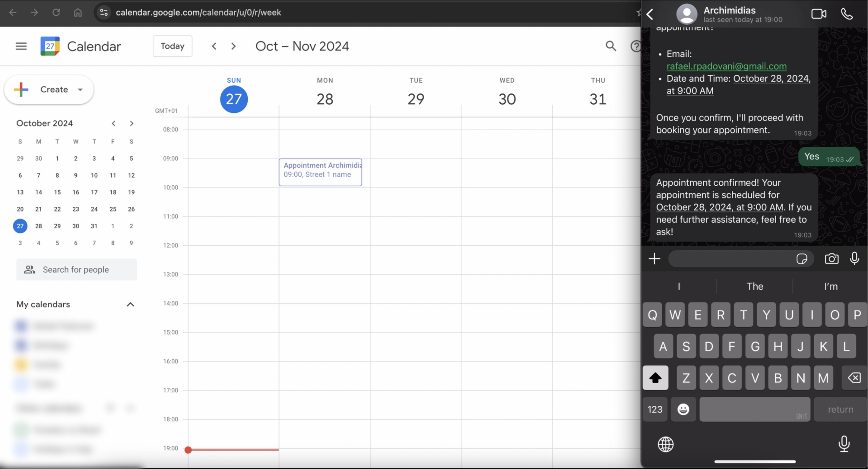This screenshot has height=469, width=868.
Task: Tap the keyboard return key
Action: click(x=841, y=409)
